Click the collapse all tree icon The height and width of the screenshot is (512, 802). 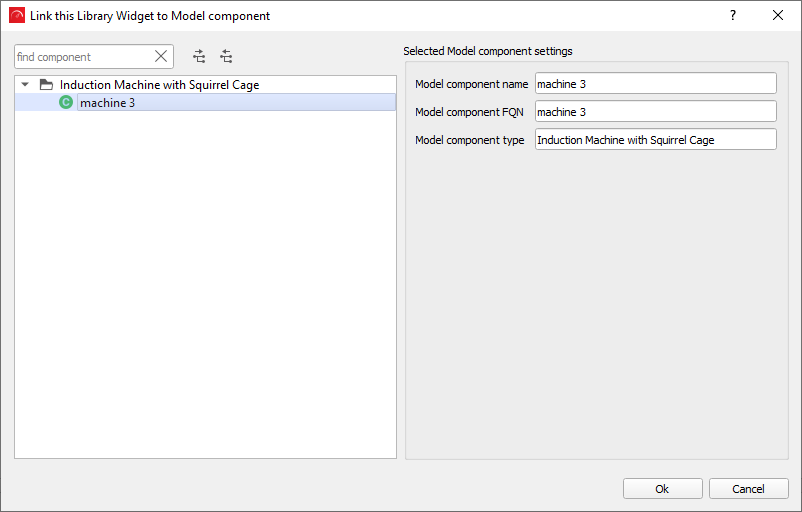(226, 57)
